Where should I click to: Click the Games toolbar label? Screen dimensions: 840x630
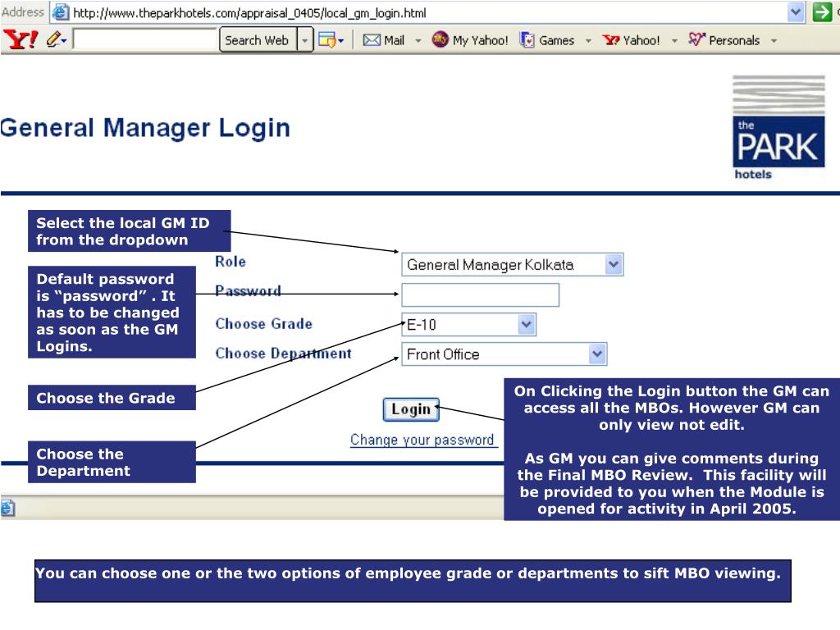pyautogui.click(x=557, y=40)
